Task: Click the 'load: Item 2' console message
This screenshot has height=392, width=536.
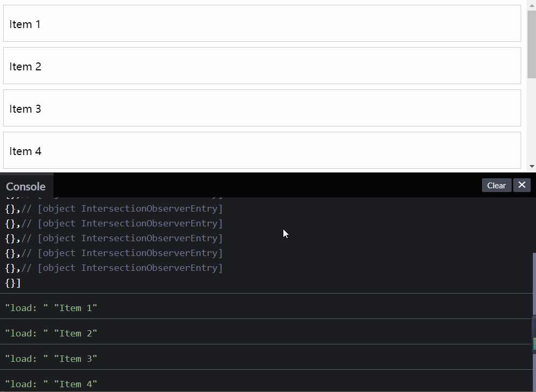Action: [51, 333]
